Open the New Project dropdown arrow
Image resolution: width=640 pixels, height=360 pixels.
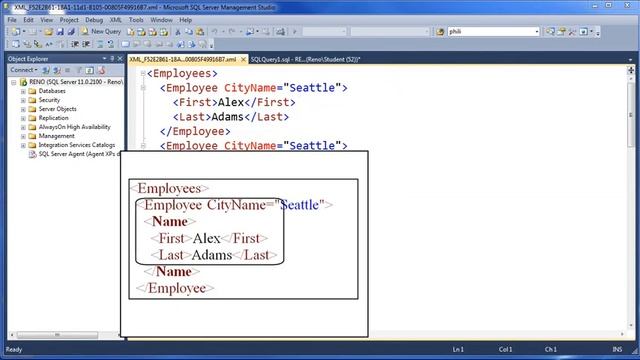24,31
